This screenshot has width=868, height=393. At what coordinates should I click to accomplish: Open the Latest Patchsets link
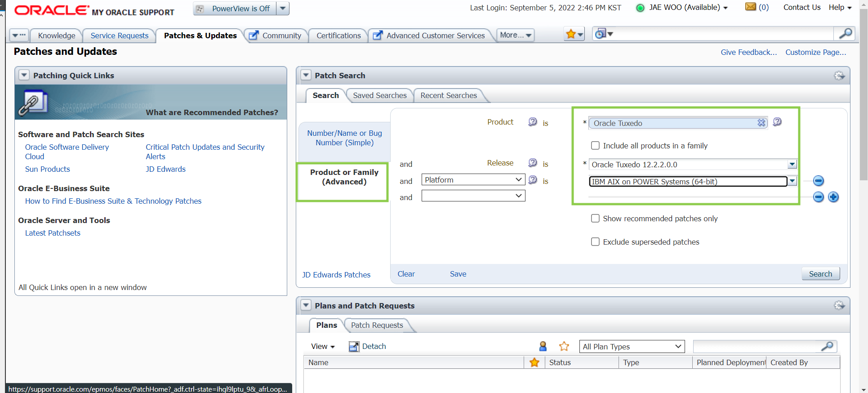53,233
